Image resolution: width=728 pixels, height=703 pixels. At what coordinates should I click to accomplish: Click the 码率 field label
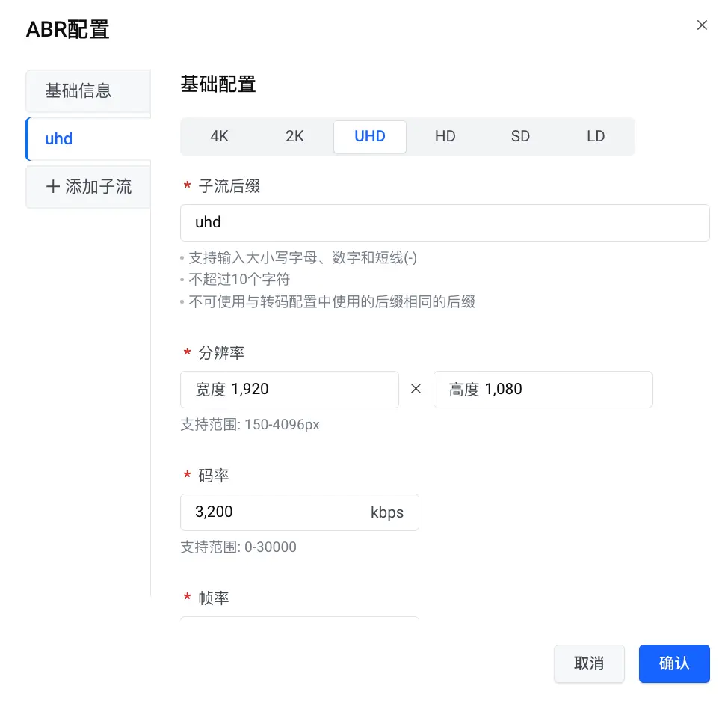[214, 476]
